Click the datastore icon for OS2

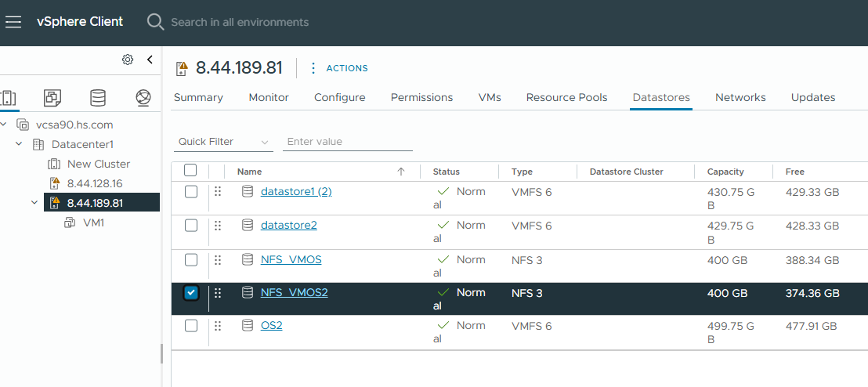tap(248, 326)
